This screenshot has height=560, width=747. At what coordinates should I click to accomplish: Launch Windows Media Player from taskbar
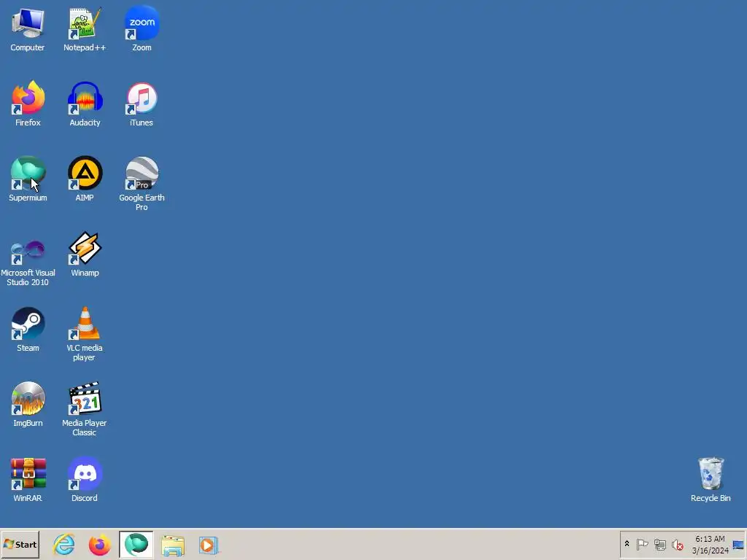tap(208, 545)
